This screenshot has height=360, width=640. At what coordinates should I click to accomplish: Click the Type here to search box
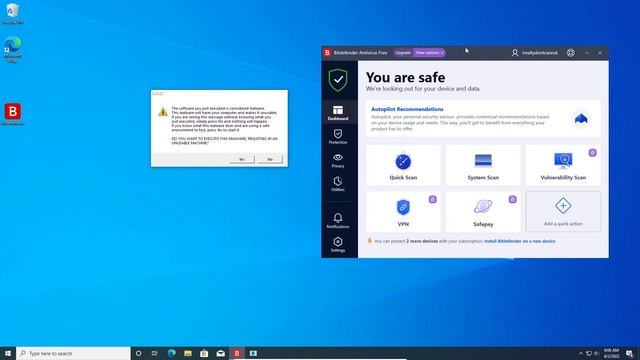click(x=73, y=353)
